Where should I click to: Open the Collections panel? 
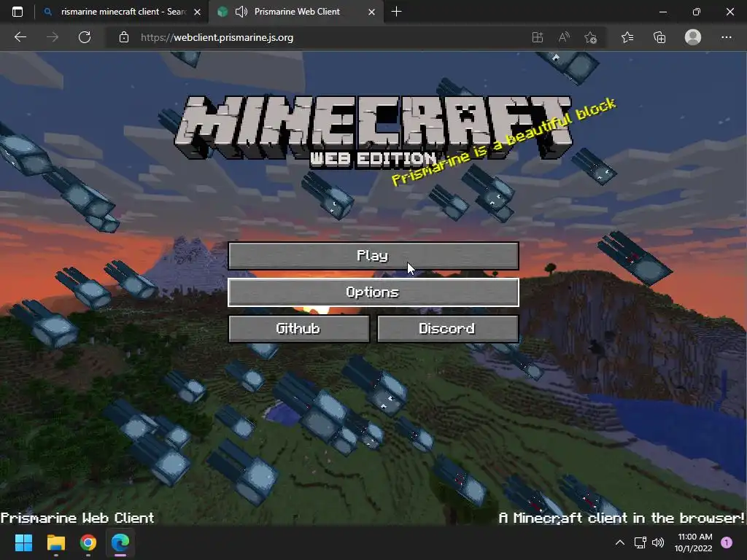click(659, 37)
